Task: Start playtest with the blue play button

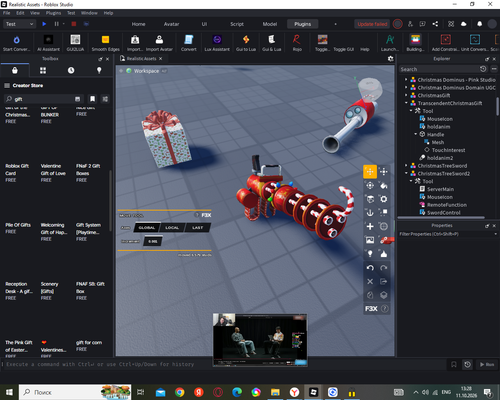Action: point(44,24)
